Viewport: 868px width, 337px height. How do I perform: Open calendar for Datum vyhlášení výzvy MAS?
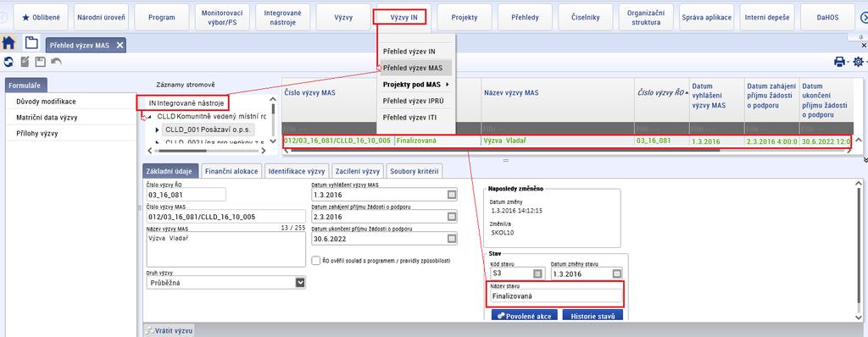pyautogui.click(x=451, y=195)
